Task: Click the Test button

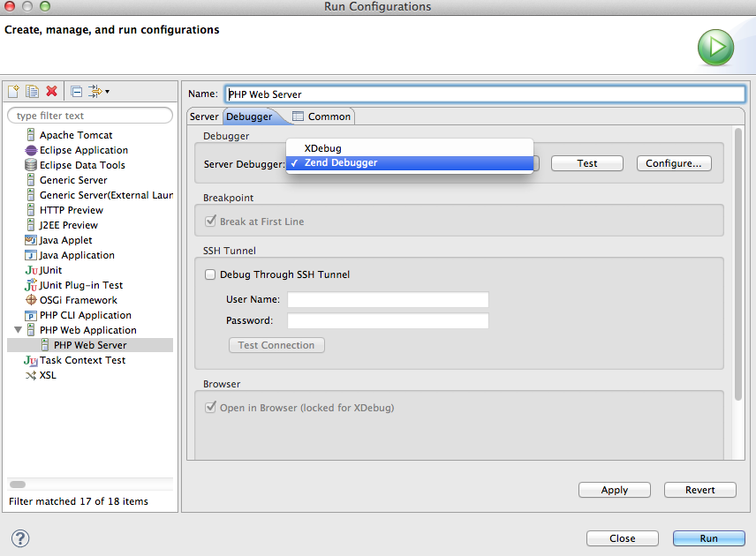Action: (x=586, y=163)
